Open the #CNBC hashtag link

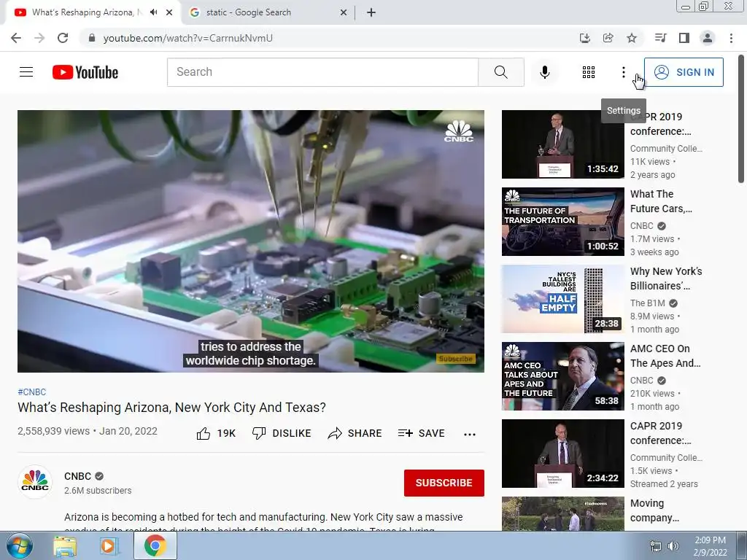click(x=32, y=392)
